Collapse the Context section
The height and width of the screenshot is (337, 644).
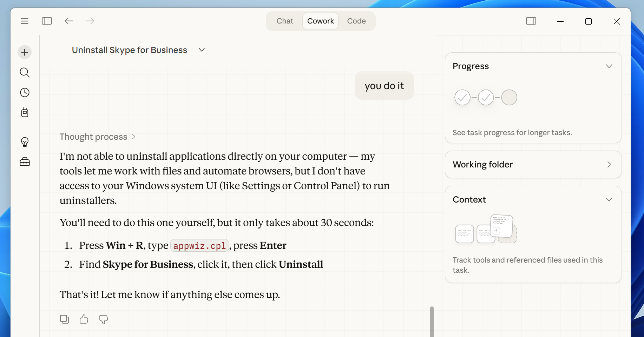tap(609, 200)
